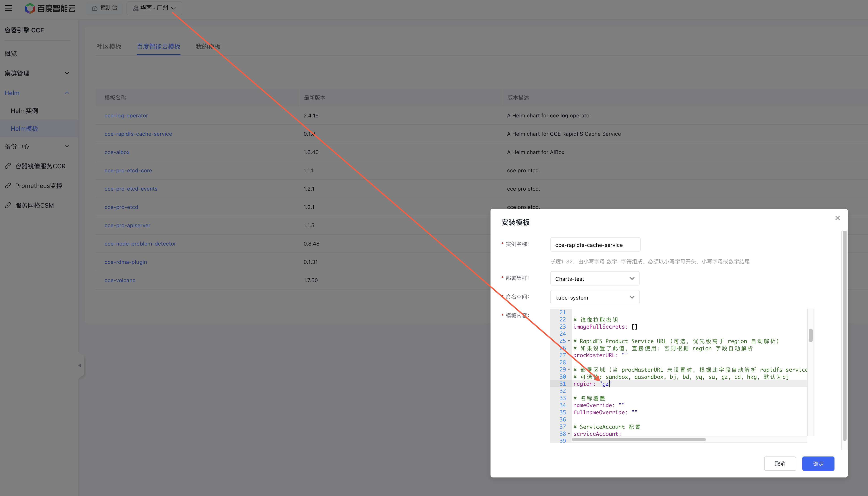Click 确定 to confirm installation
Screen dimensions: 868x496
tap(818, 464)
